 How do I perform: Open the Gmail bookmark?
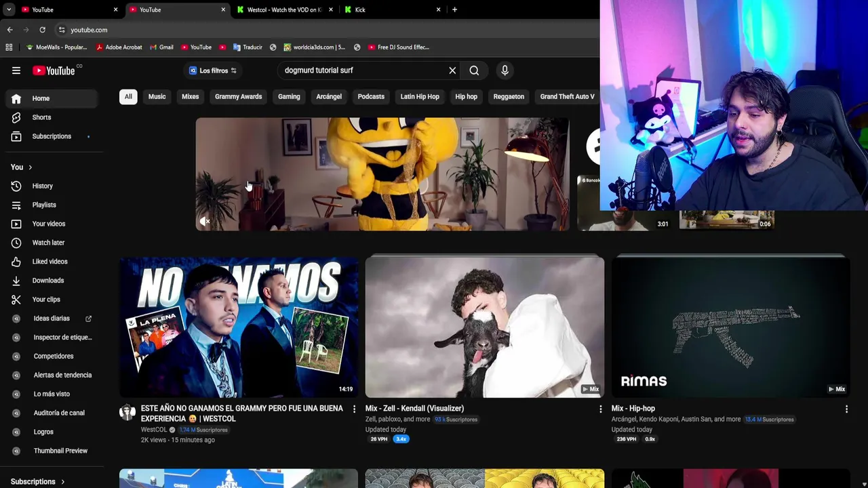coord(161,47)
